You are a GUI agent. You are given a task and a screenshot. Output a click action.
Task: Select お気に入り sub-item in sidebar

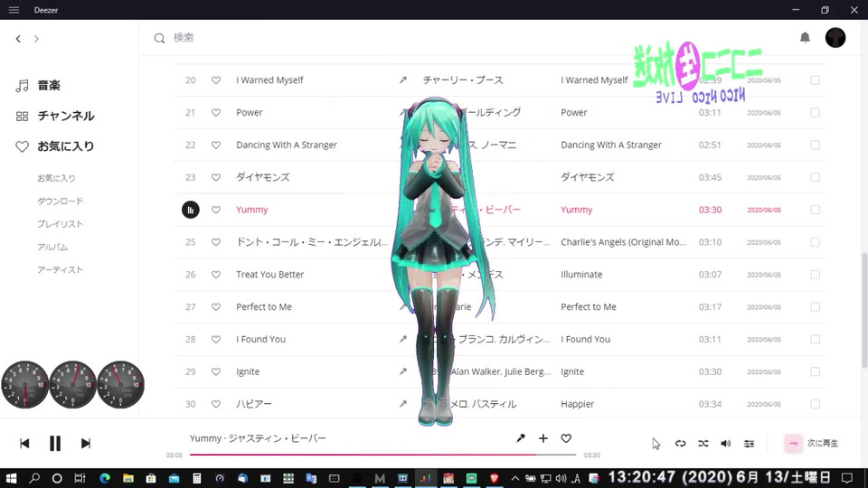click(x=56, y=178)
